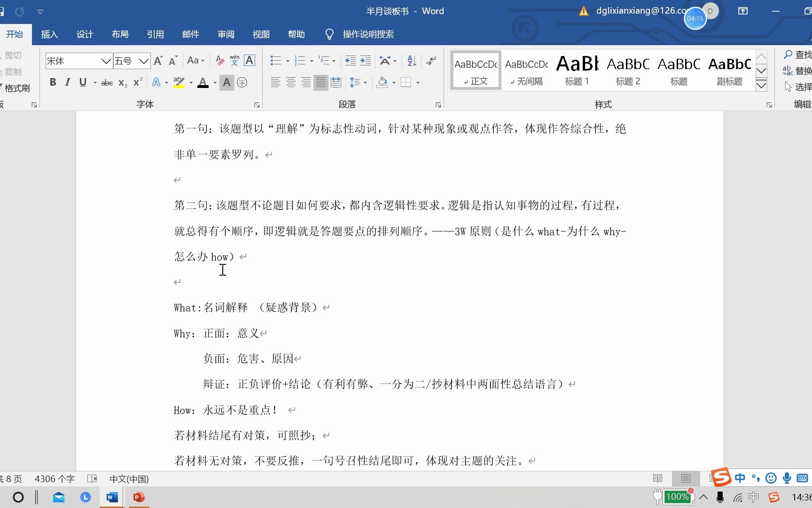The image size is (812, 508).
Task: Switch to 引用 tab
Action: coord(156,34)
